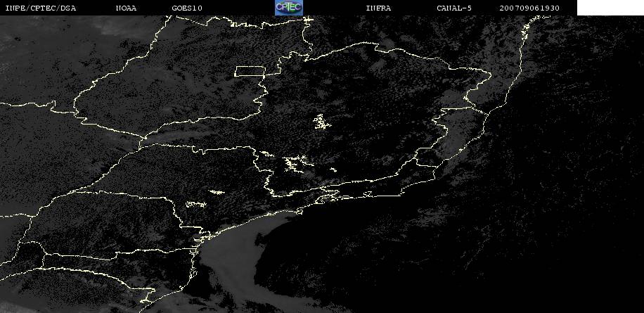The width and height of the screenshot is (644, 313).
Task: Click the CANAL-5 label
Action: click(x=454, y=8)
